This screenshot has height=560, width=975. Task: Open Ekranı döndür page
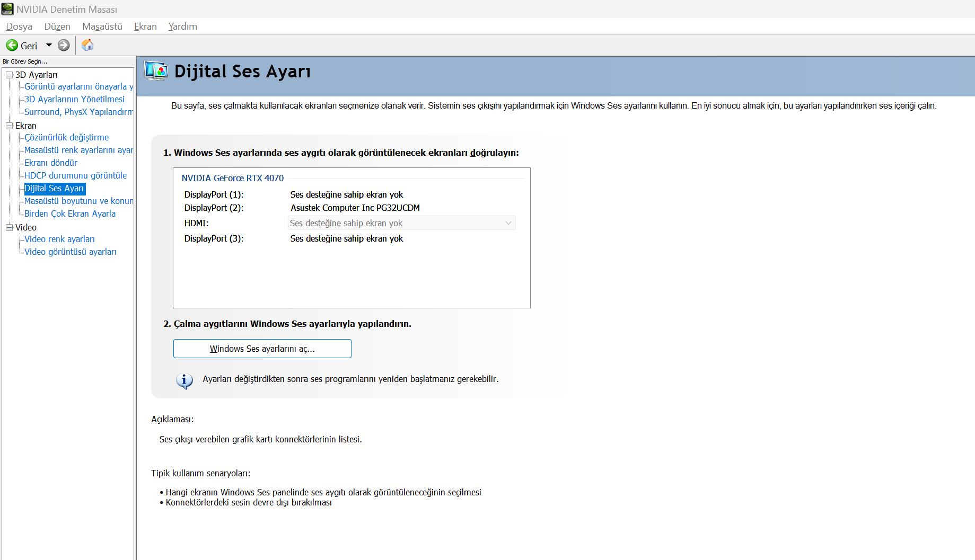(x=51, y=163)
